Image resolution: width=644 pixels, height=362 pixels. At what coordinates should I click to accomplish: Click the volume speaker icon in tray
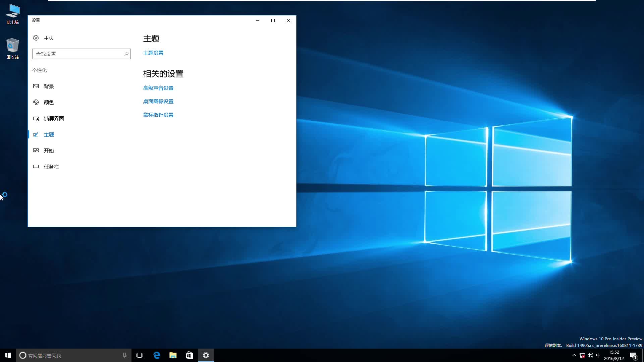coord(590,355)
